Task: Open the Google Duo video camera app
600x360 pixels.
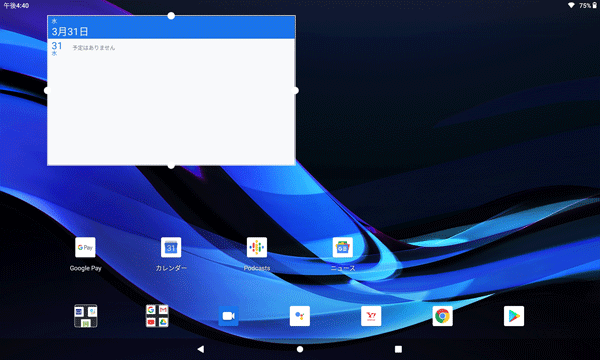Action: click(x=228, y=316)
